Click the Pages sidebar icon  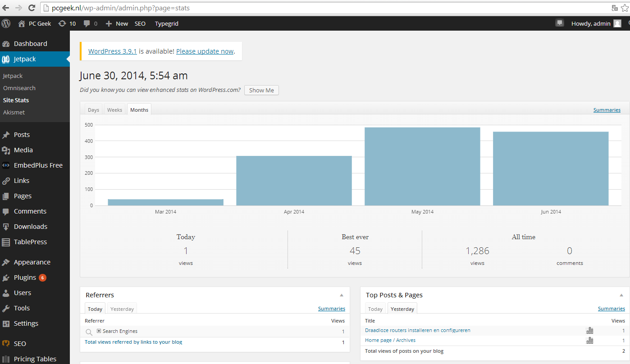click(x=6, y=196)
